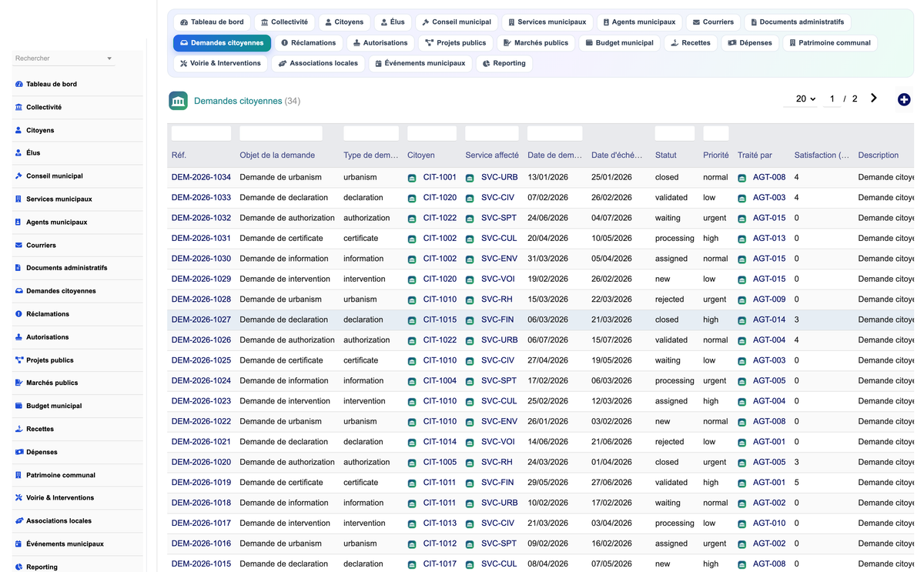Click the page number field showing 1
The width and height of the screenshot is (924, 572).
(x=832, y=99)
